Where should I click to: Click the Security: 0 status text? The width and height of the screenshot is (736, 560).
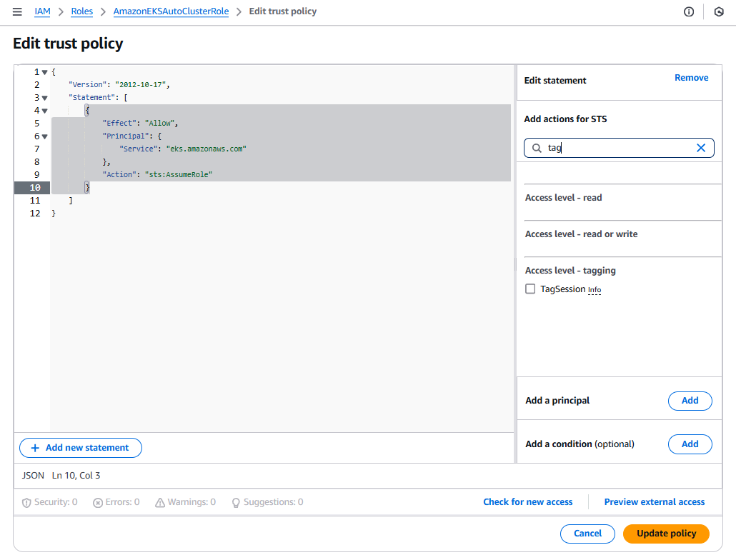click(x=56, y=502)
